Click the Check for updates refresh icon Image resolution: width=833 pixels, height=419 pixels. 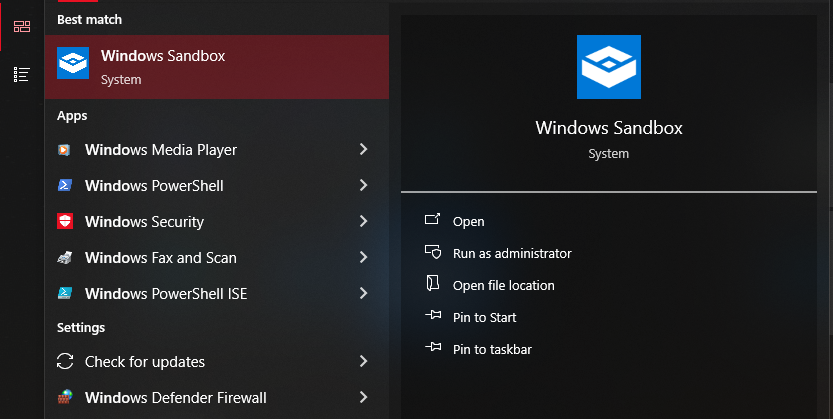[x=65, y=362]
